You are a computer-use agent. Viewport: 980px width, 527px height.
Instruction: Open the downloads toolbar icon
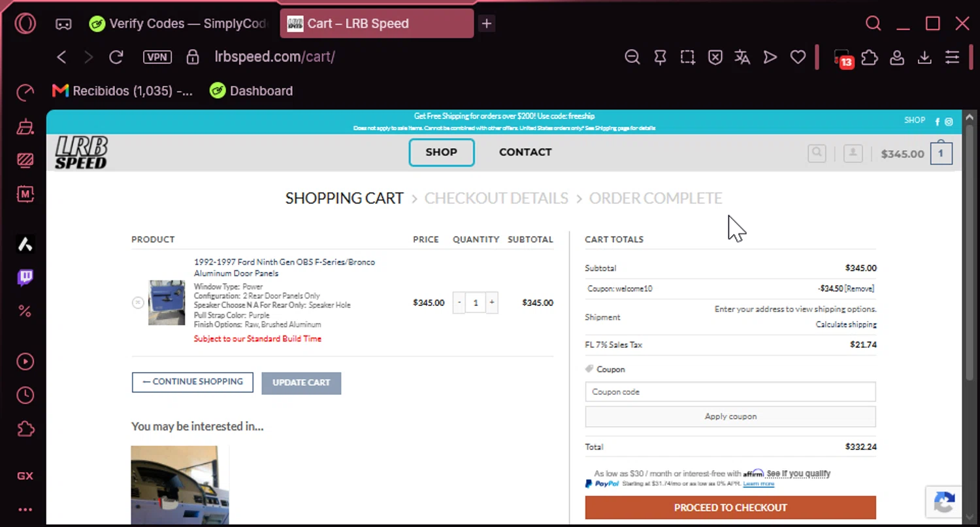924,57
